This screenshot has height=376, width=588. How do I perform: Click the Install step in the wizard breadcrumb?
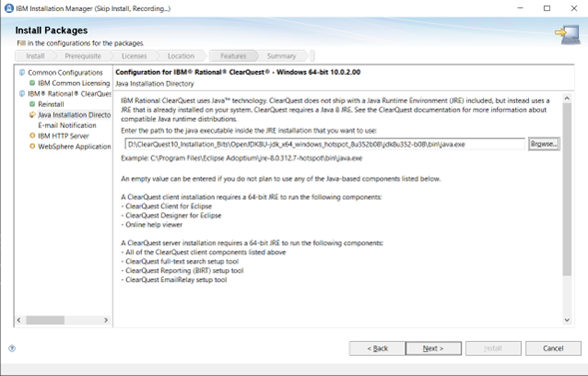[x=35, y=56]
